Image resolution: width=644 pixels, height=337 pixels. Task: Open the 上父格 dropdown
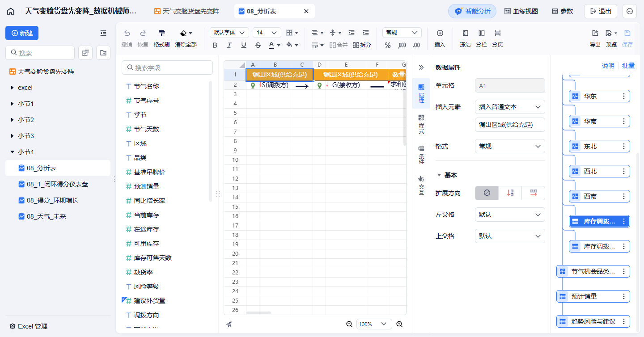[510, 236]
